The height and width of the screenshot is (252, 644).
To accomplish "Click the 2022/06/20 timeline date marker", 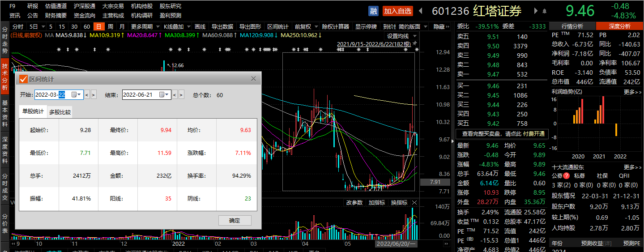I will 397,244.
